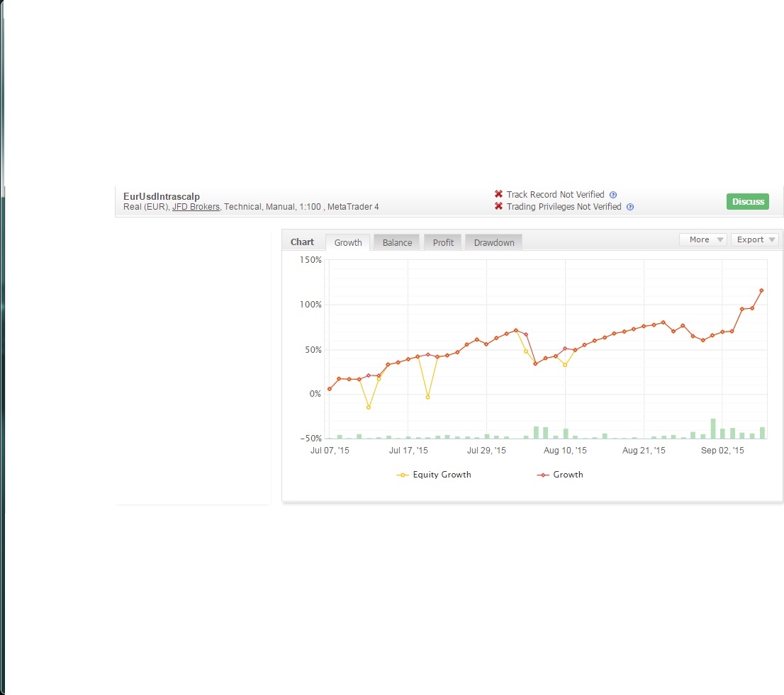The width and height of the screenshot is (784, 695).
Task: Open the JFD Brokers link
Action: click(x=196, y=207)
